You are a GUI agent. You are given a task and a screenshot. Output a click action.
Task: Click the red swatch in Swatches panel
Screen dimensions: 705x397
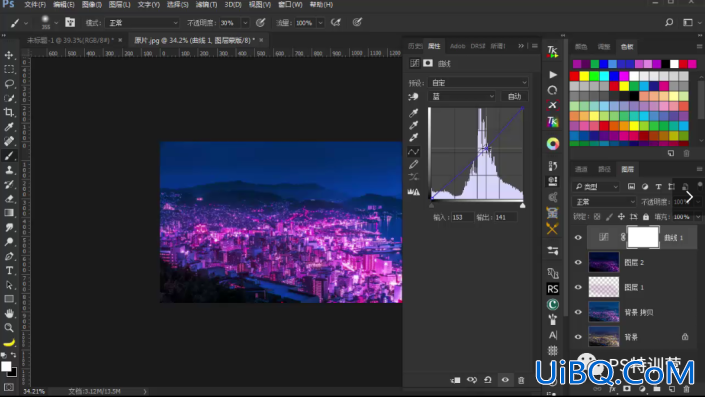pyautogui.click(x=574, y=76)
